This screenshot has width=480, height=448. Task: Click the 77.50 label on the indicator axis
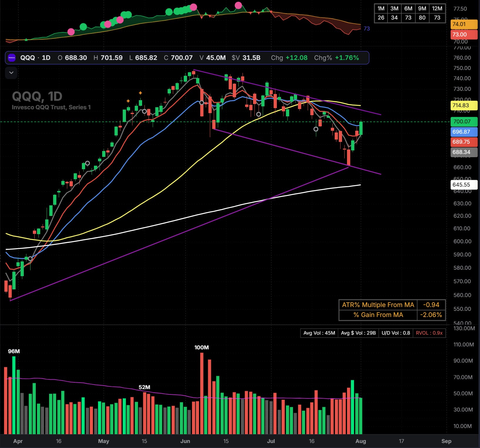(x=460, y=9)
